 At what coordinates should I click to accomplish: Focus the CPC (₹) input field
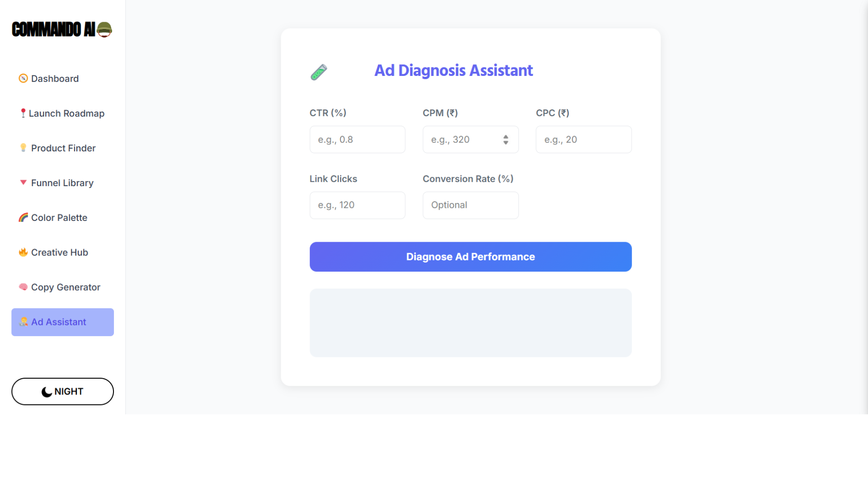tap(583, 140)
